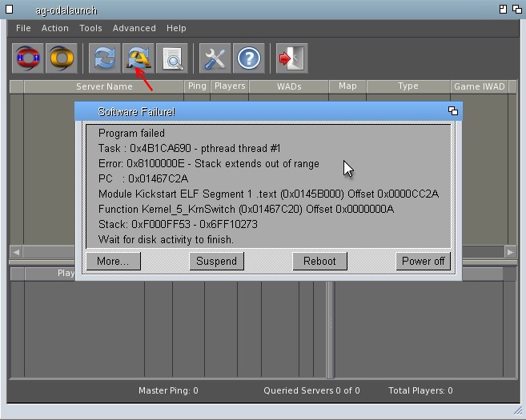526x420 pixels.
Task: Click the Reboot button
Action: pyautogui.click(x=319, y=261)
